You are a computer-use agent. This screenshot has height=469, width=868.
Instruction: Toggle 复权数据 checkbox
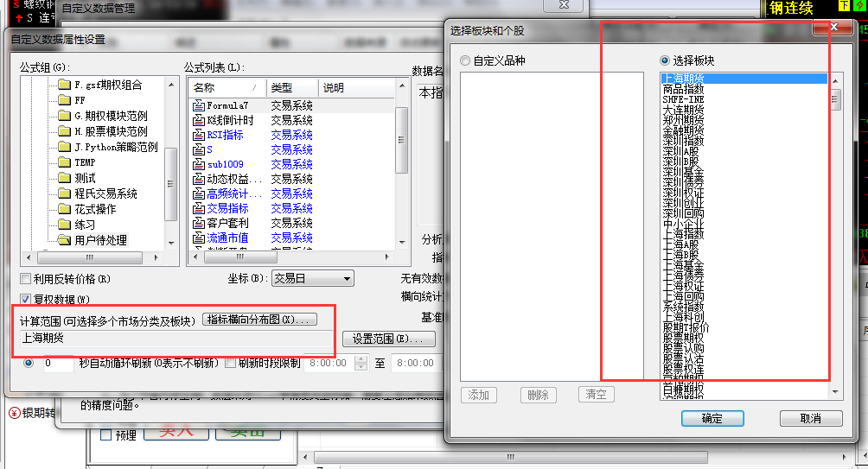click(x=25, y=299)
